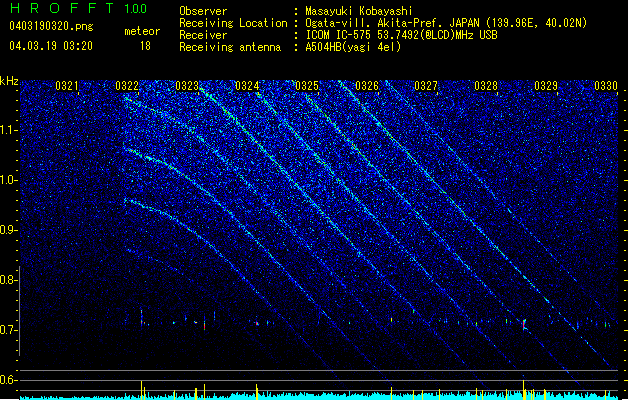
Task: Click the 0323 time marker
Action: (x=187, y=86)
